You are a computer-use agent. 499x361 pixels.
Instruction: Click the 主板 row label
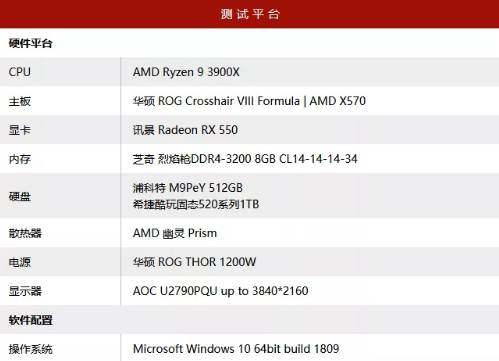[x=20, y=101]
